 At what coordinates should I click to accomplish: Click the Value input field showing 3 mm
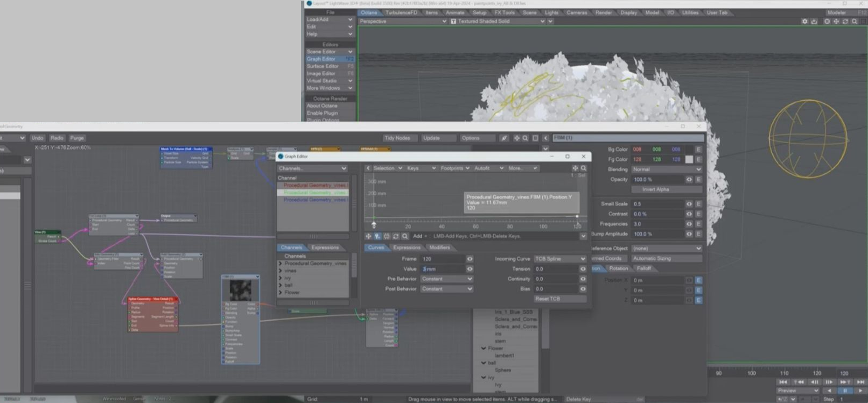pos(442,269)
